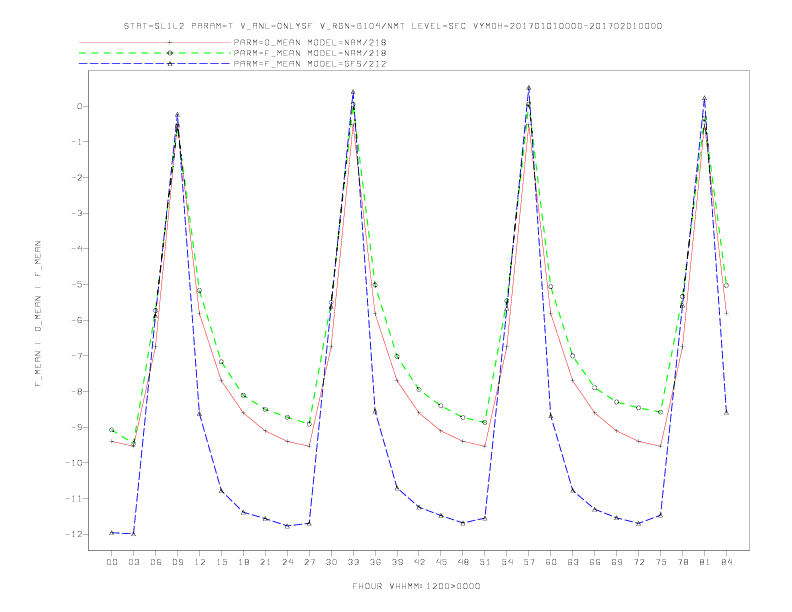This screenshot has width=792, height=612.
Task: Click x-axis tick label 21
Action: click(265, 562)
